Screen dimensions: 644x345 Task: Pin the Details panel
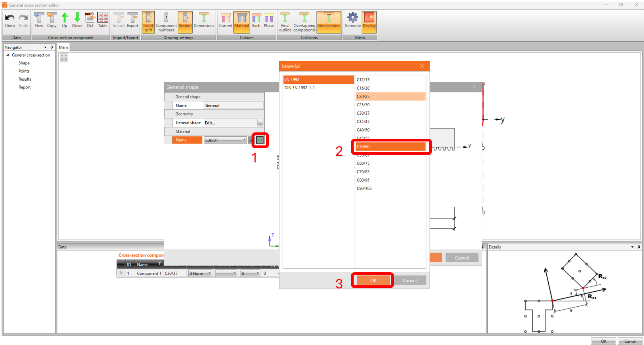639,247
